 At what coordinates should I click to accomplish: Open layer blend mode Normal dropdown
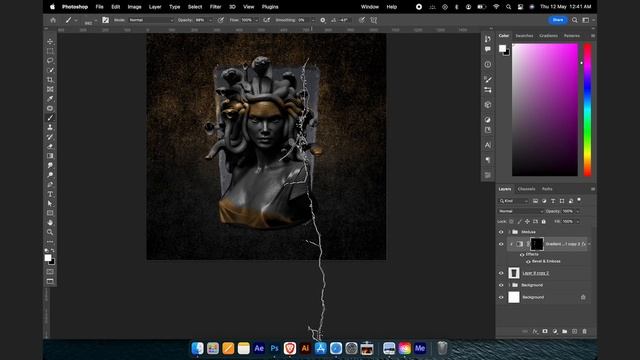[x=521, y=211]
